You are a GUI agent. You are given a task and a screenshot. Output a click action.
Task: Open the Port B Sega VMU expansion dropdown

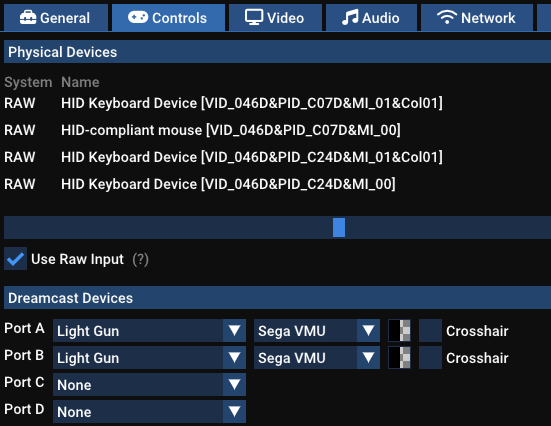[x=317, y=358]
